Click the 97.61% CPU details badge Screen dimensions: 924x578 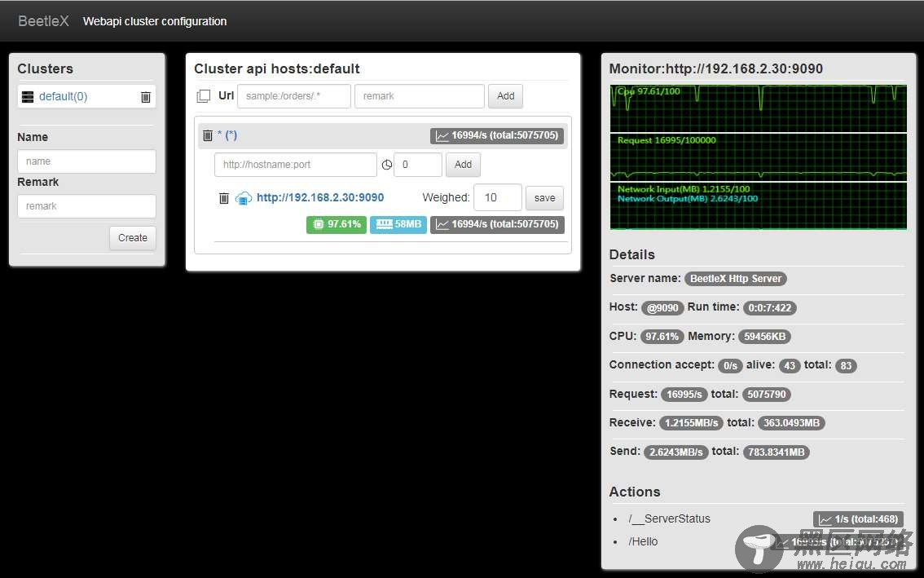pyautogui.click(x=662, y=337)
